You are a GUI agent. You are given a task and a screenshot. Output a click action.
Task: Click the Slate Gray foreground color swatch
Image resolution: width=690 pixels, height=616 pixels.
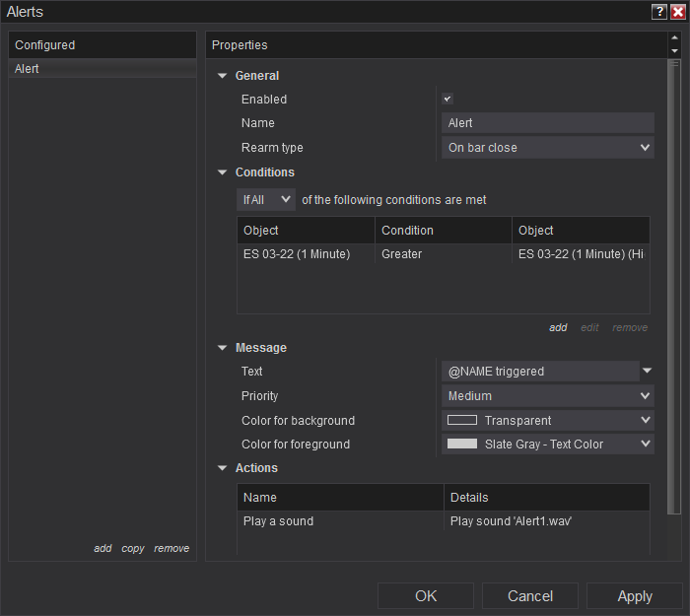click(462, 445)
